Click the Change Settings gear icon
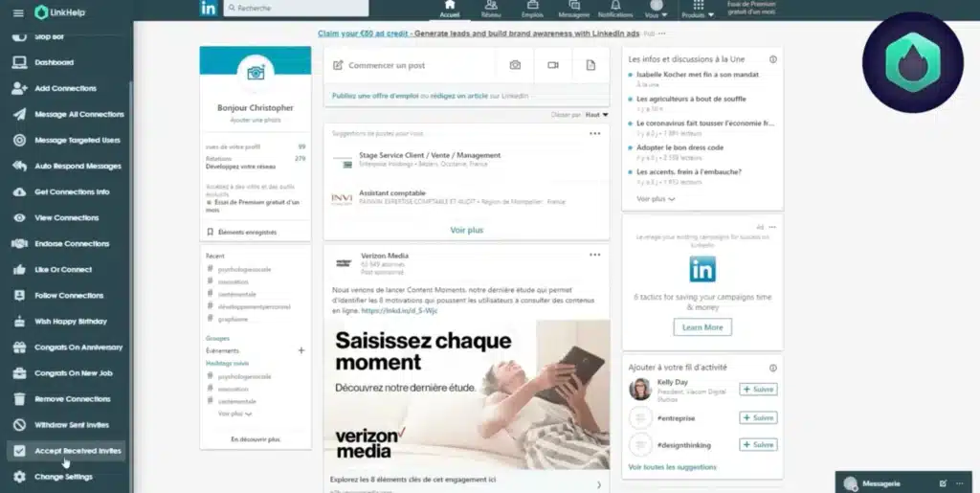 19,477
